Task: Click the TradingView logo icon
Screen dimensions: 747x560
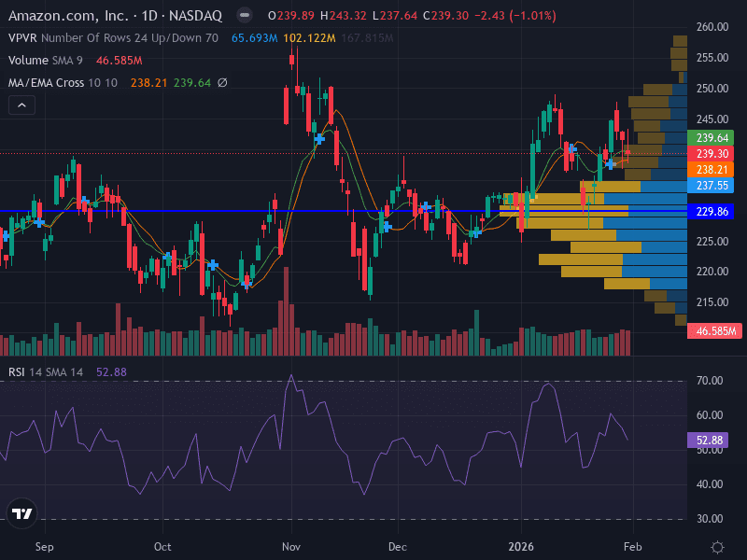Action: [21, 513]
